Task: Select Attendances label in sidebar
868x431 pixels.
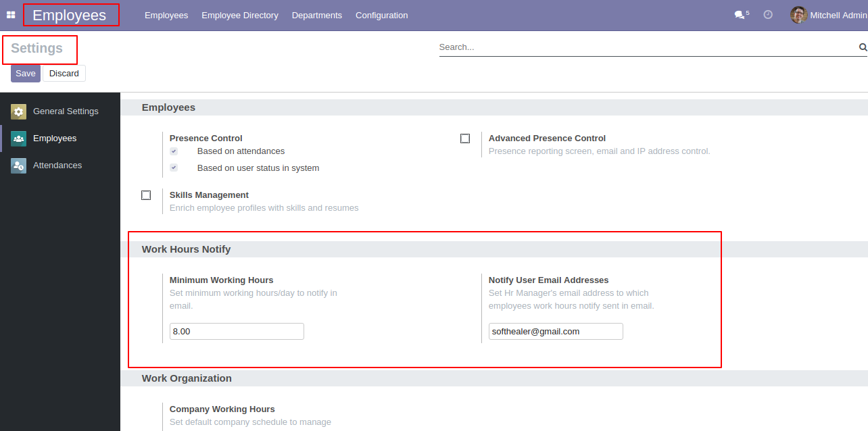Action: point(57,166)
